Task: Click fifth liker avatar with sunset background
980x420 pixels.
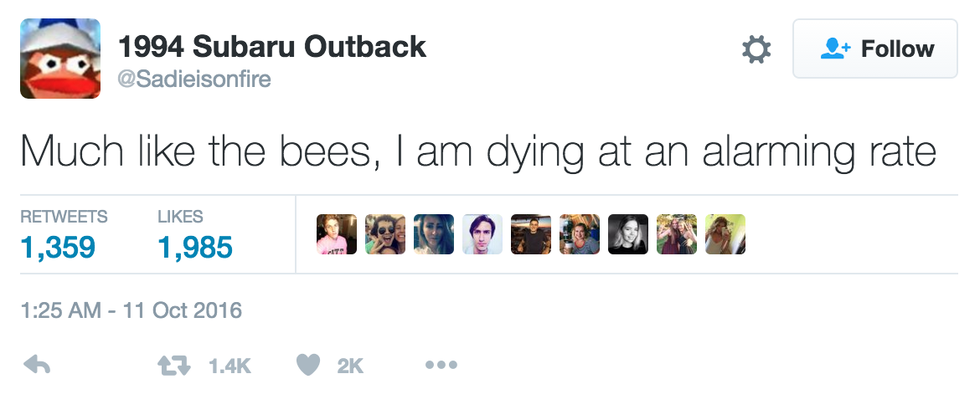Action: click(x=531, y=234)
